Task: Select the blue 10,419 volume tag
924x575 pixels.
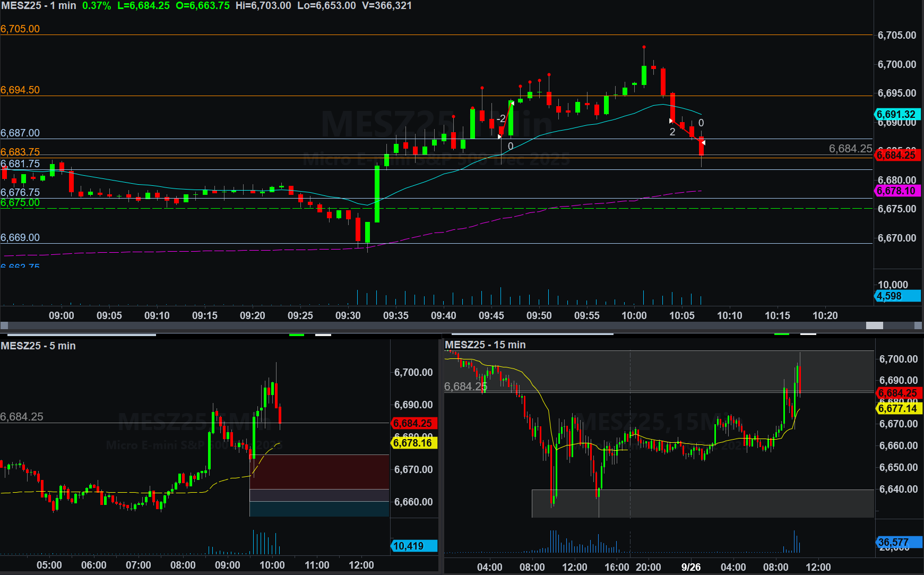Action: pos(414,546)
